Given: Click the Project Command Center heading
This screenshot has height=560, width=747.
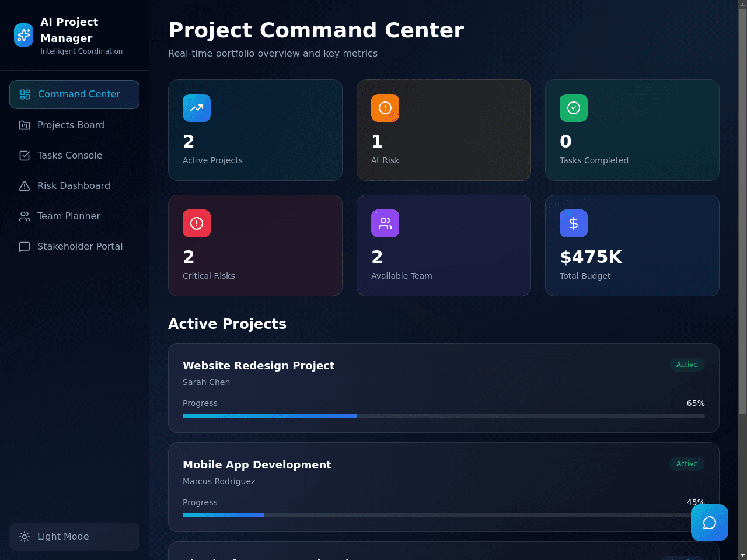Looking at the screenshot, I should point(316,30).
